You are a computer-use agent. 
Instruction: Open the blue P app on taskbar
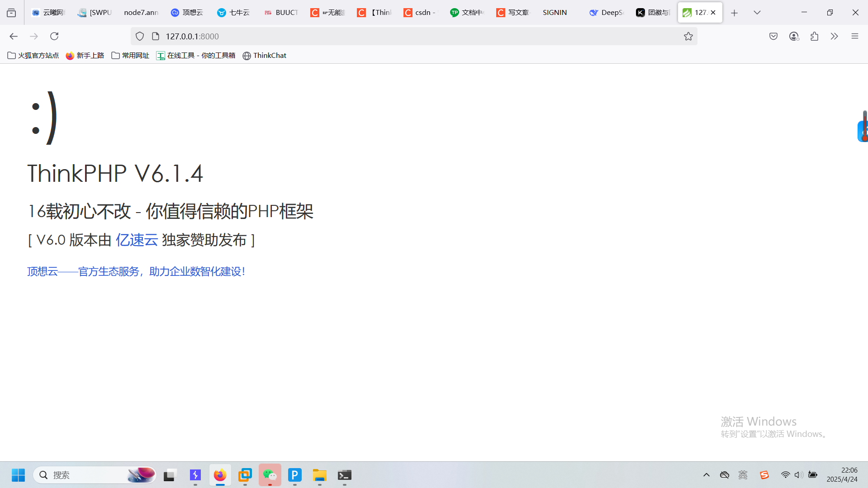coord(294,475)
